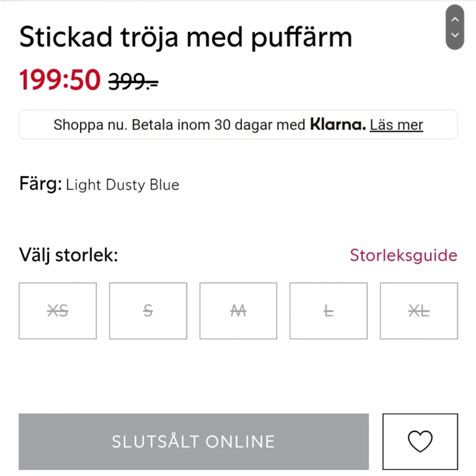This screenshot has width=476, height=476.
Task: Select size XS
Action: [58, 311]
